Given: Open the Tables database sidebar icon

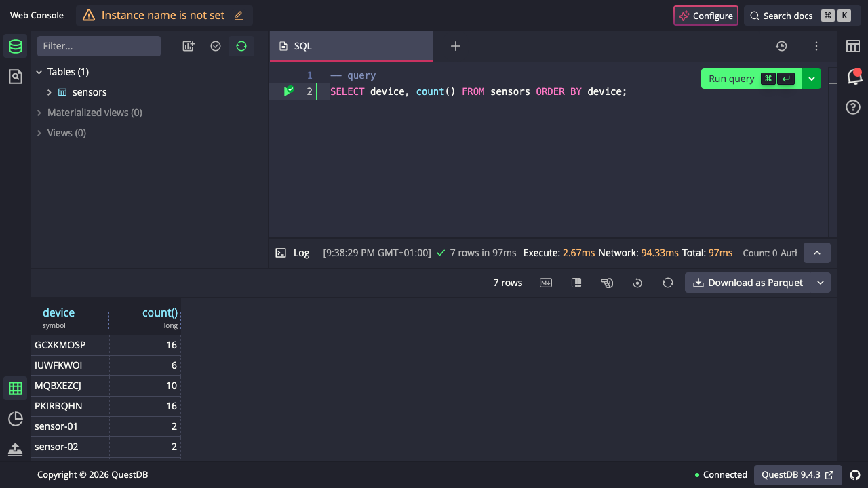Looking at the screenshot, I should tap(15, 46).
